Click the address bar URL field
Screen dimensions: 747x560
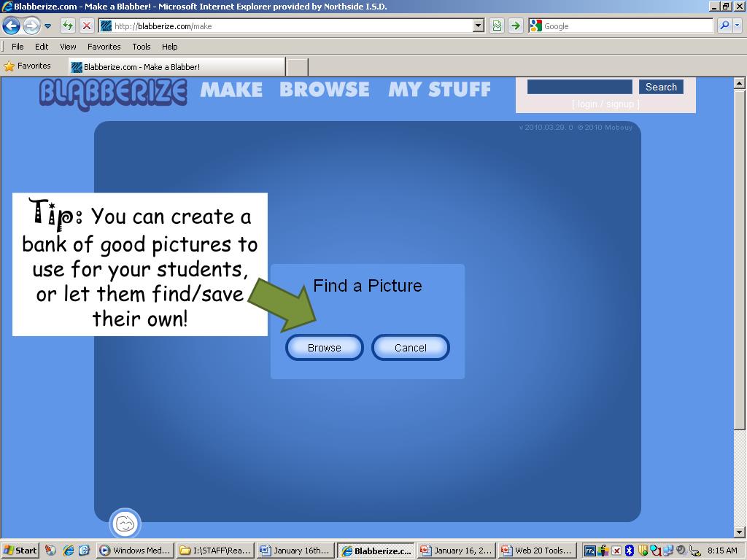286,26
